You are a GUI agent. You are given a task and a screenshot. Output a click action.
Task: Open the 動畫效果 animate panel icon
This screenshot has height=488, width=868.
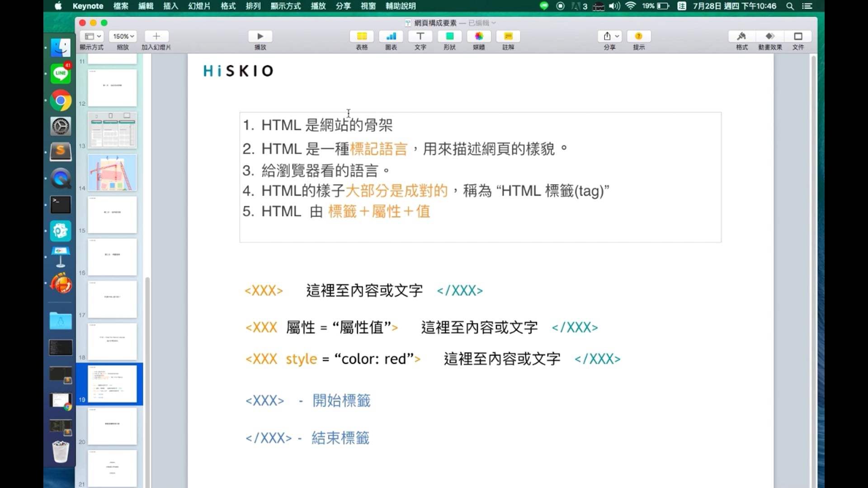[x=770, y=36]
